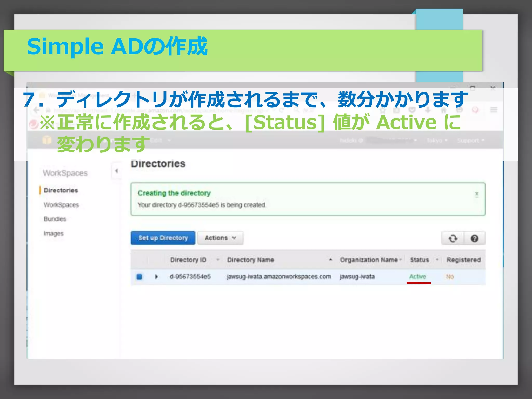Screen dimensions: 532x399
Task: Open the Actions dropdown menu
Action: click(x=220, y=238)
